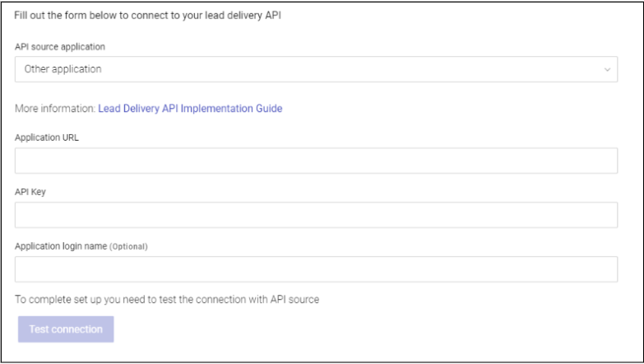Select the Application login name field
The image size is (644, 364).
(x=316, y=269)
